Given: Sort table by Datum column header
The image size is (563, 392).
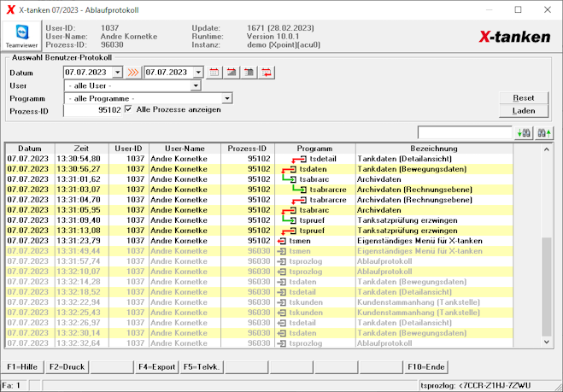Looking at the screenshot, I should [30, 149].
